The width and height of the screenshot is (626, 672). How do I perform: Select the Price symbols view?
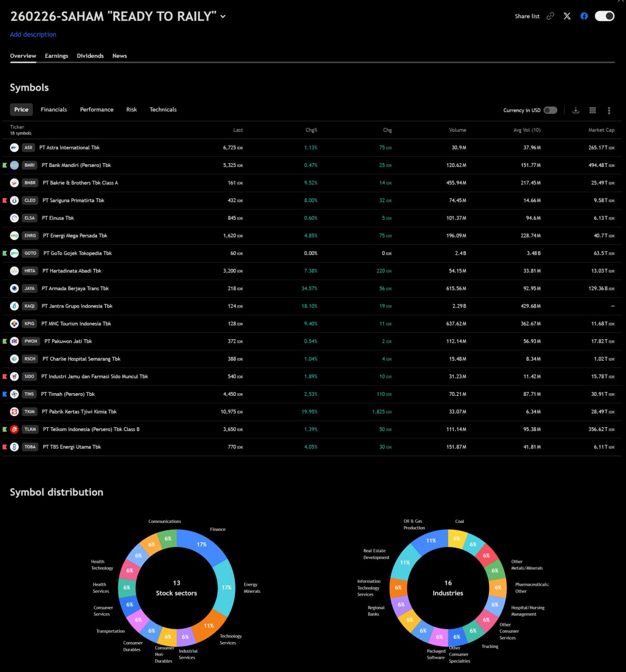click(22, 110)
